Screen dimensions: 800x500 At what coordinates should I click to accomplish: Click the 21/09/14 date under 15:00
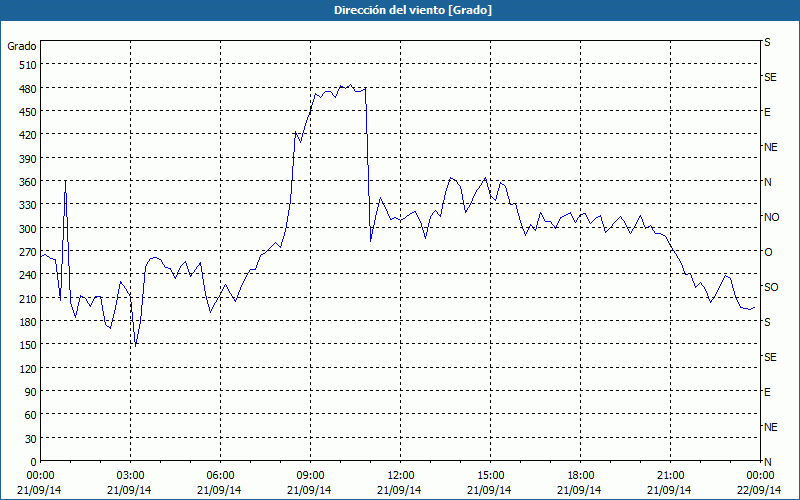[489, 490]
